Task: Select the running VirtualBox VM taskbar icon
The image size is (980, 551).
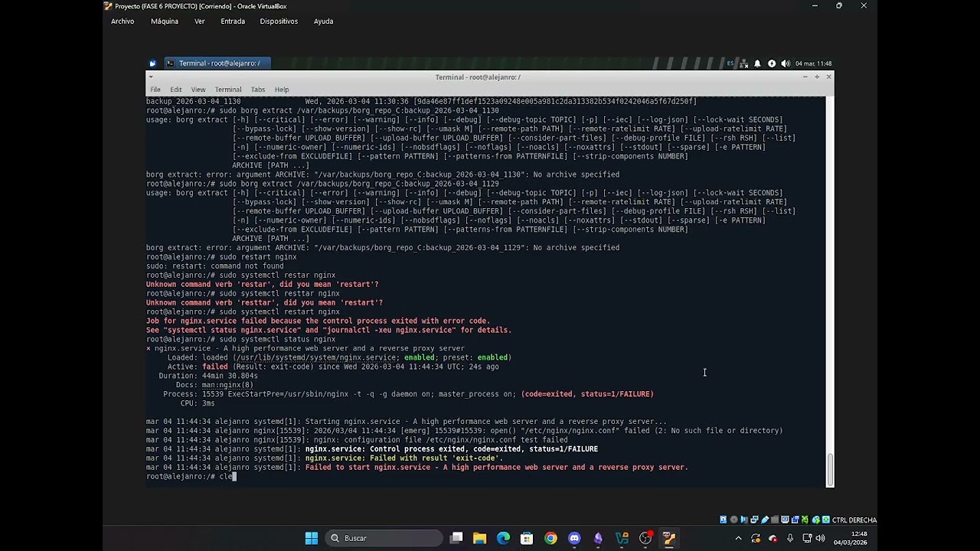Action: coord(669,538)
